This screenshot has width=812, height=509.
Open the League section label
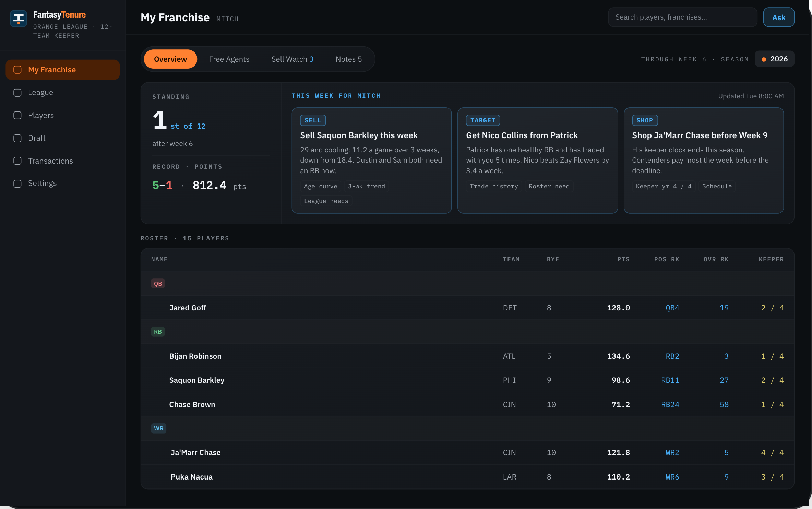click(40, 93)
